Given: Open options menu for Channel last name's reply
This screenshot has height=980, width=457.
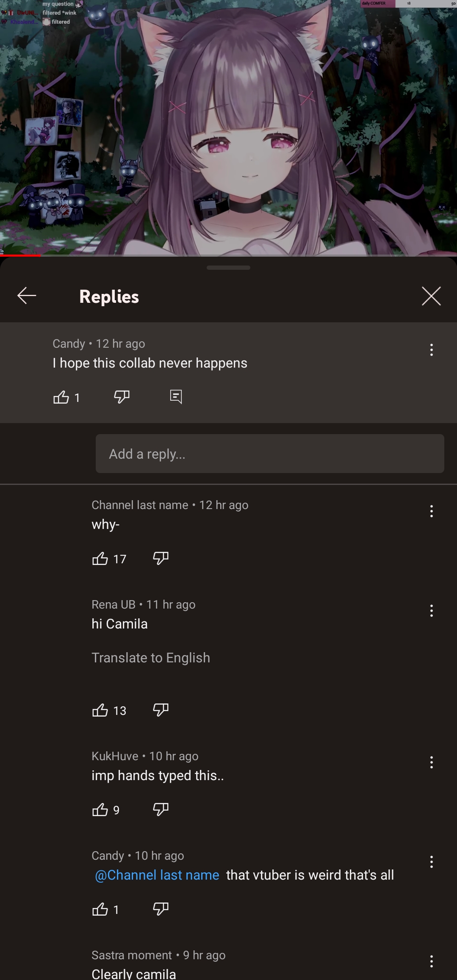Looking at the screenshot, I should click(431, 511).
